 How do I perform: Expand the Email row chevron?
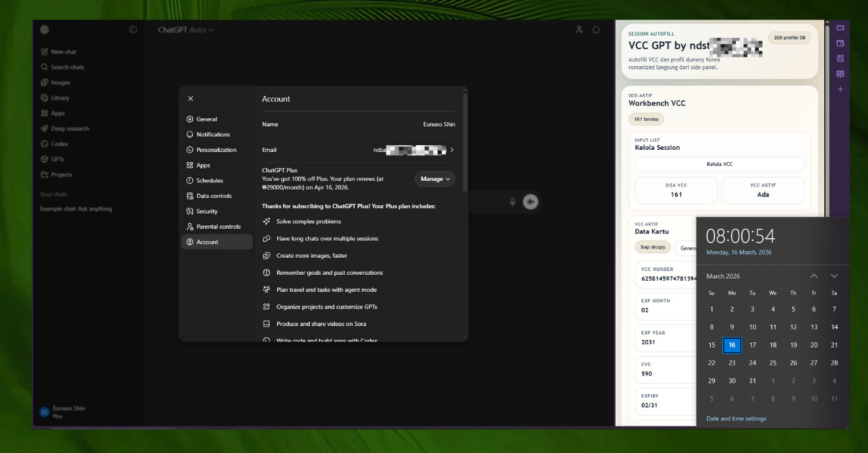pos(452,150)
